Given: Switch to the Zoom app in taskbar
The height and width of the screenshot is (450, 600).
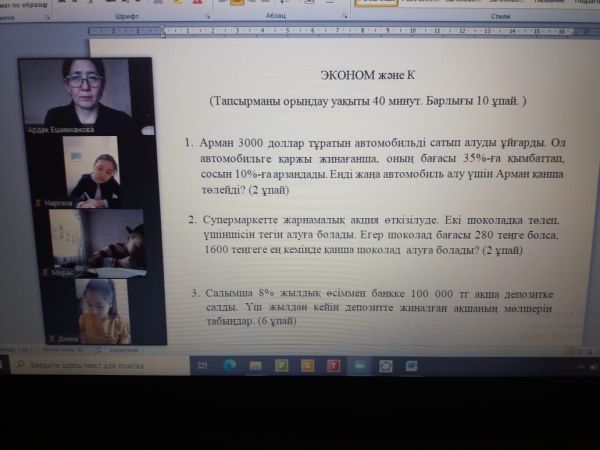Looking at the screenshot, I should (359, 365).
